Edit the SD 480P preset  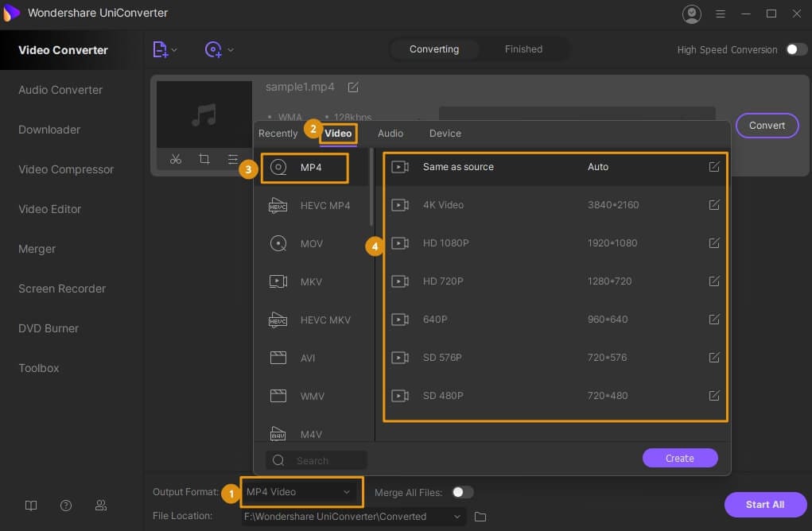pyautogui.click(x=714, y=395)
